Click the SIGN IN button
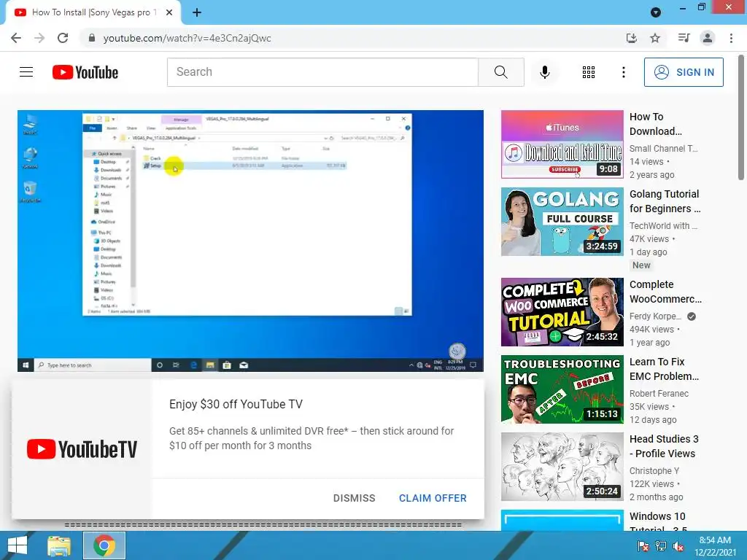747x560 pixels. click(x=684, y=72)
